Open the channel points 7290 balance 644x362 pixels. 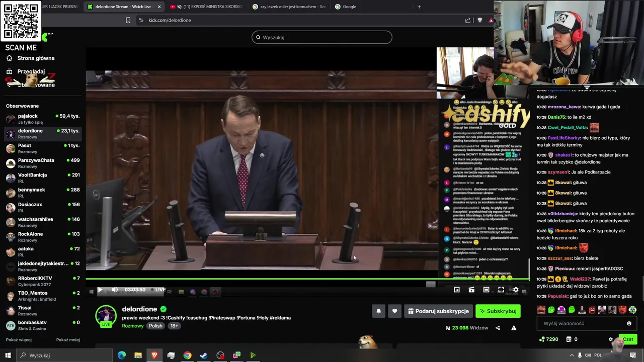tap(548, 339)
